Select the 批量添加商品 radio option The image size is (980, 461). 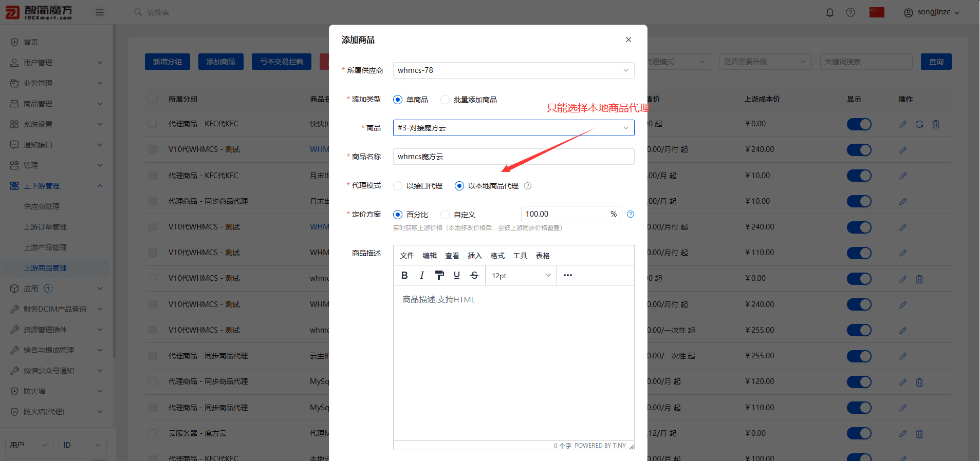(x=445, y=100)
